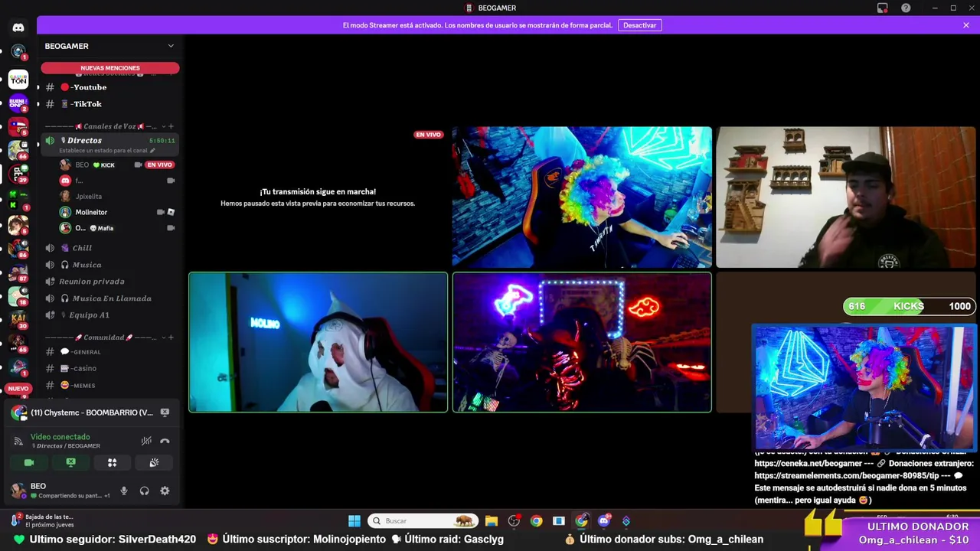Open the MEMES text channel
The height and width of the screenshot is (551, 980).
(x=110, y=386)
